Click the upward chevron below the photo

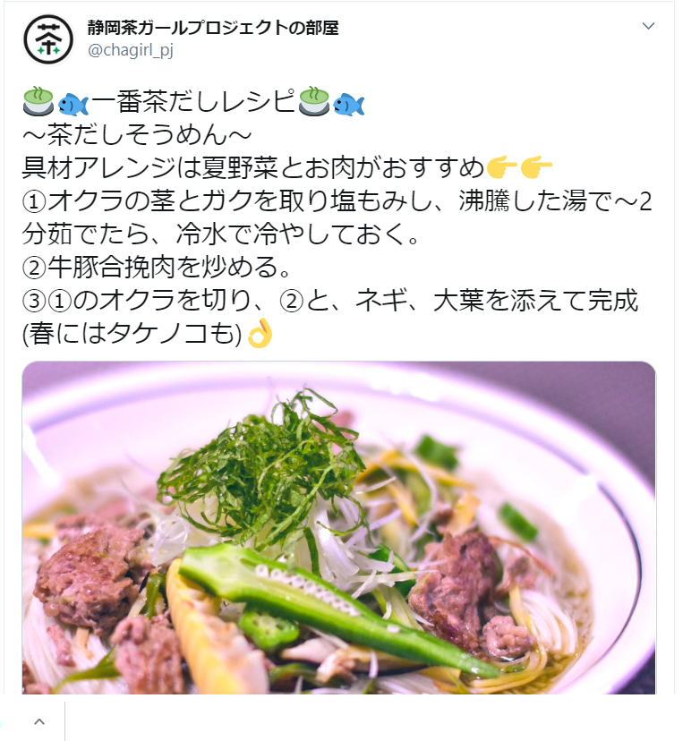click(39, 721)
